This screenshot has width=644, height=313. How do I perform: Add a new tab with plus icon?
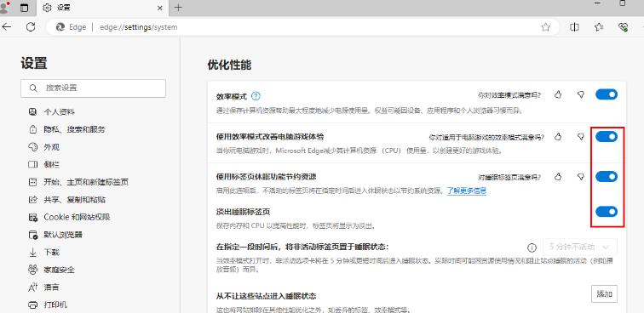pos(178,8)
